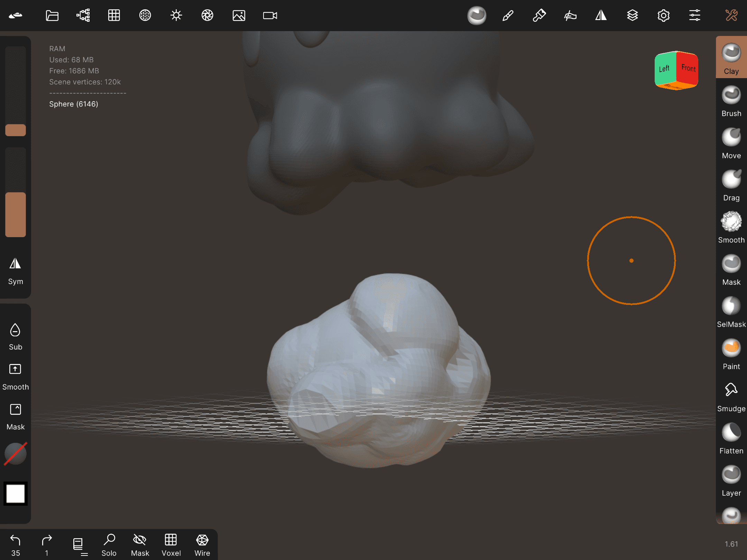The height and width of the screenshot is (560, 747).
Task: Open the settings gear menu
Action: (663, 16)
